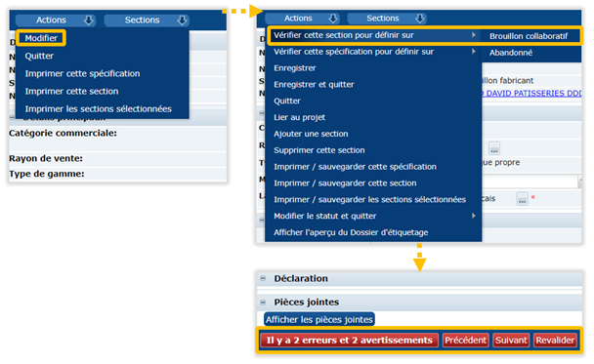Click Afficher les pièces jointes button
Viewport: 594px width, 364px height.
coord(318,320)
